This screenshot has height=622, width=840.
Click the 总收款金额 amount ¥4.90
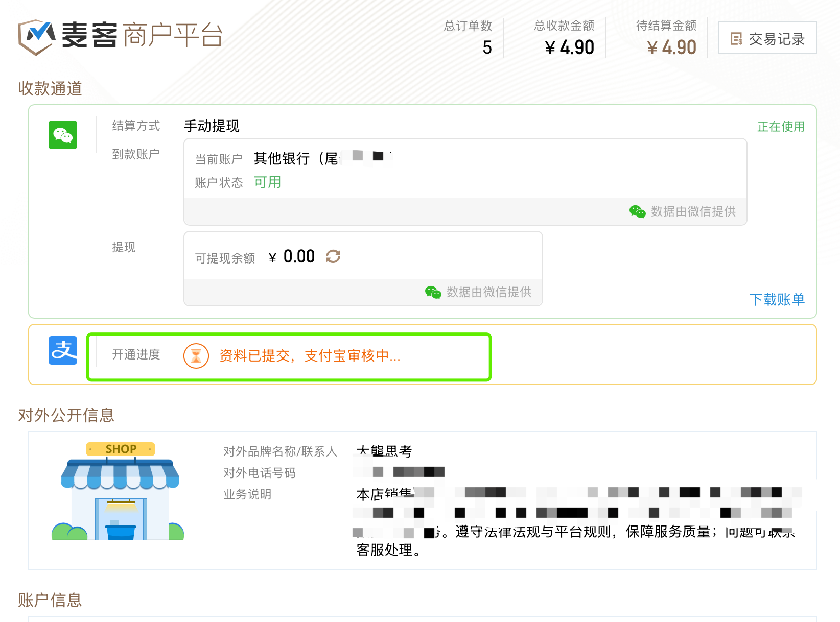pyautogui.click(x=569, y=47)
